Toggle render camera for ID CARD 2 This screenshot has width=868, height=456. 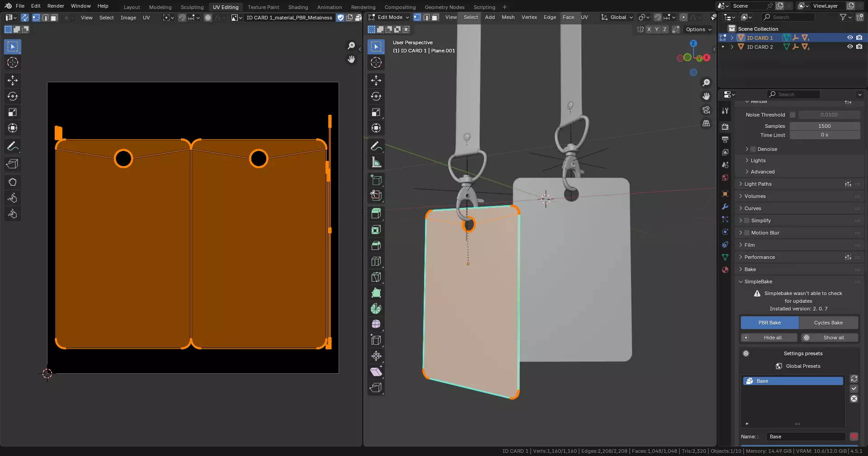coord(859,47)
